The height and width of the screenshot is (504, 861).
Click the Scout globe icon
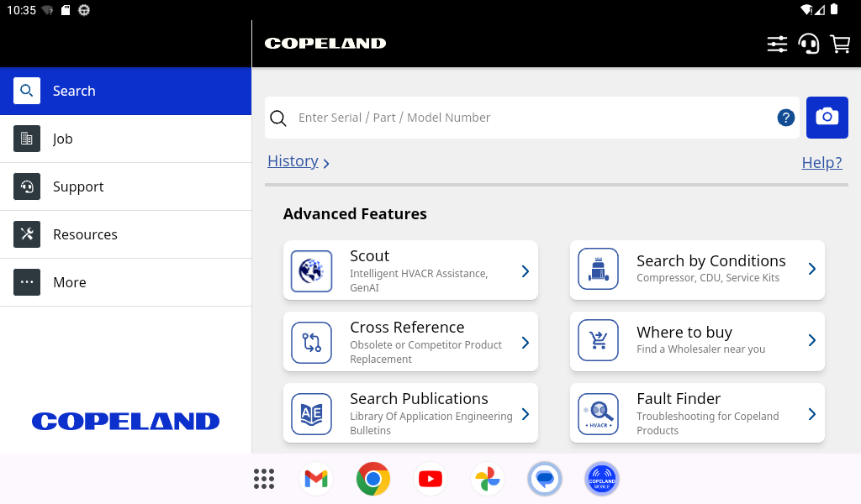[x=311, y=271]
